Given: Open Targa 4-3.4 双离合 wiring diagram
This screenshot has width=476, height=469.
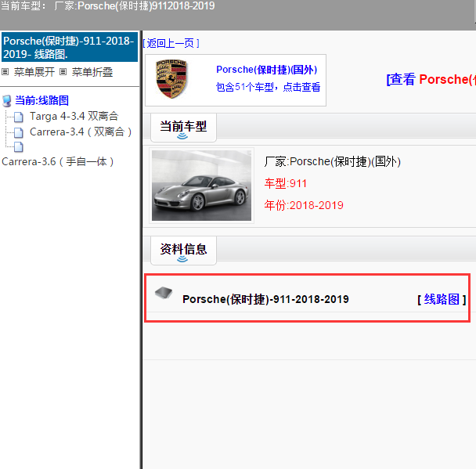Looking at the screenshot, I should point(74,116).
